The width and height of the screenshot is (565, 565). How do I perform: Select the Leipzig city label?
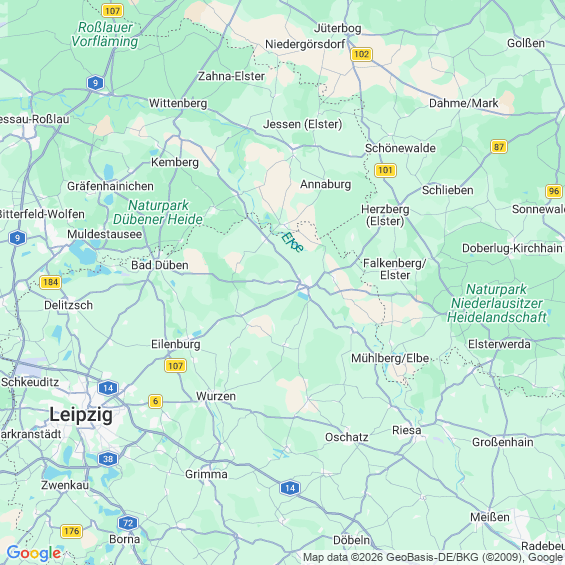coord(81,414)
